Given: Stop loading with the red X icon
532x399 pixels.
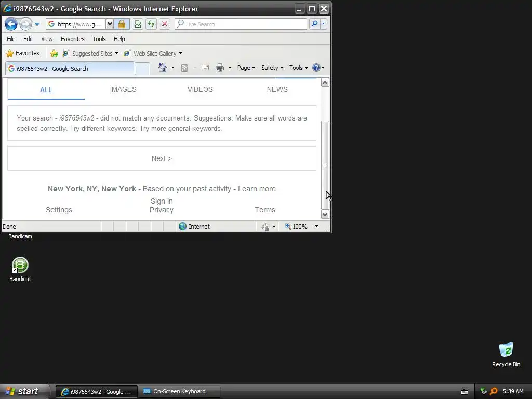Looking at the screenshot, I should [x=165, y=24].
